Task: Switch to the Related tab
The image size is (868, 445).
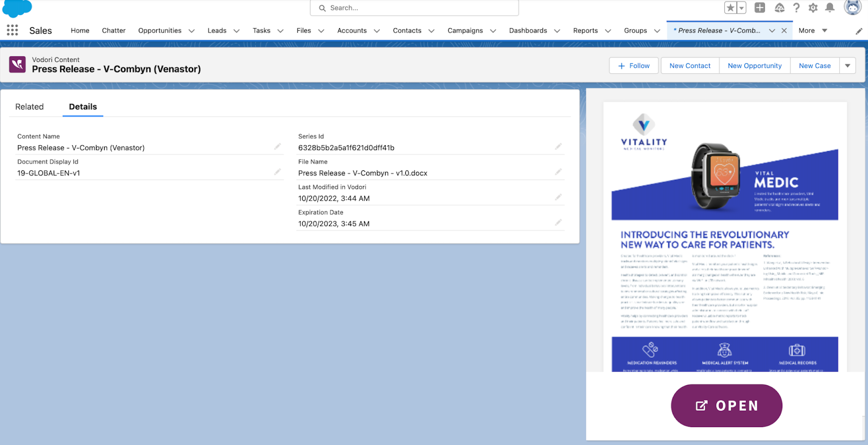Action: [x=29, y=107]
